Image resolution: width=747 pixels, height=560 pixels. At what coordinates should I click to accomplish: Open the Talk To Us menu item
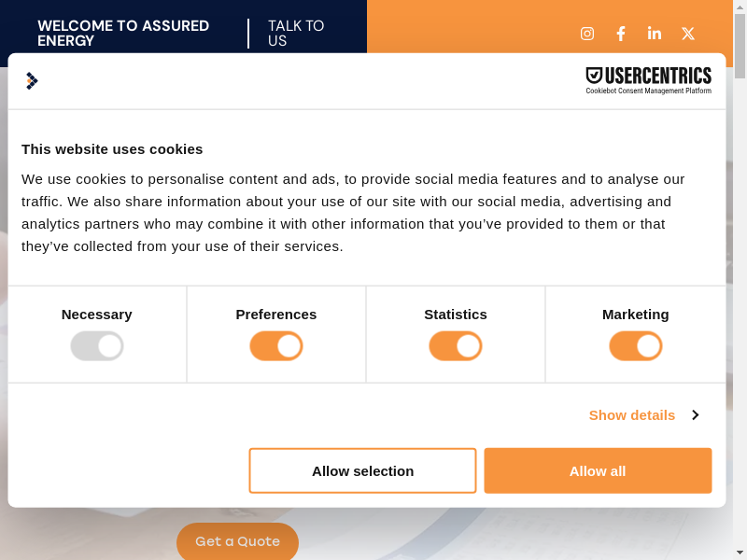click(295, 34)
